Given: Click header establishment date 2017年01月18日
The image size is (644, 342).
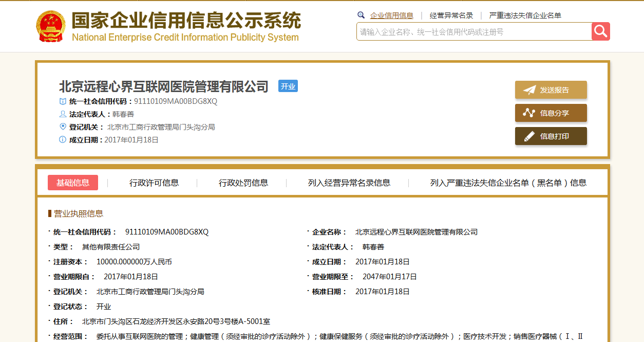Looking at the screenshot, I should pyautogui.click(x=131, y=140).
